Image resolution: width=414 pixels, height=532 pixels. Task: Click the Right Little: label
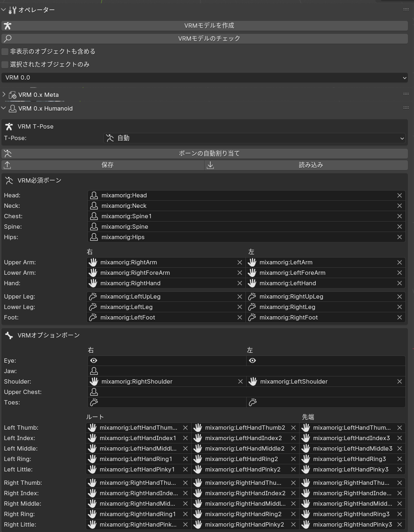pyautogui.click(x=20, y=524)
